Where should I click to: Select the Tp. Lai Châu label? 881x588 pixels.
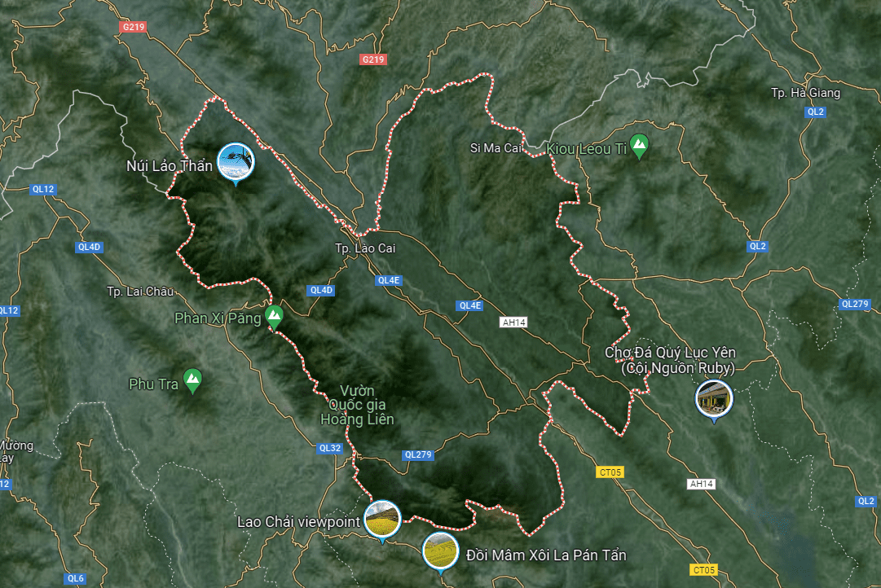click(x=140, y=292)
